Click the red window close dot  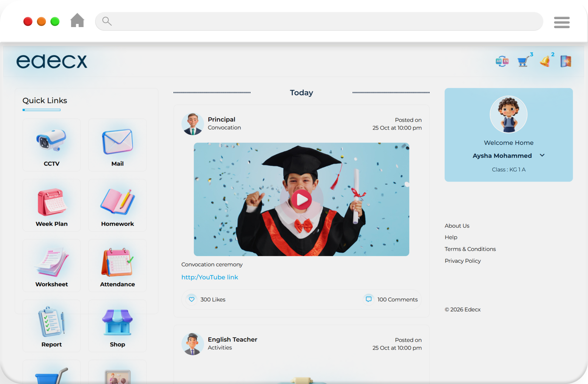[28, 22]
